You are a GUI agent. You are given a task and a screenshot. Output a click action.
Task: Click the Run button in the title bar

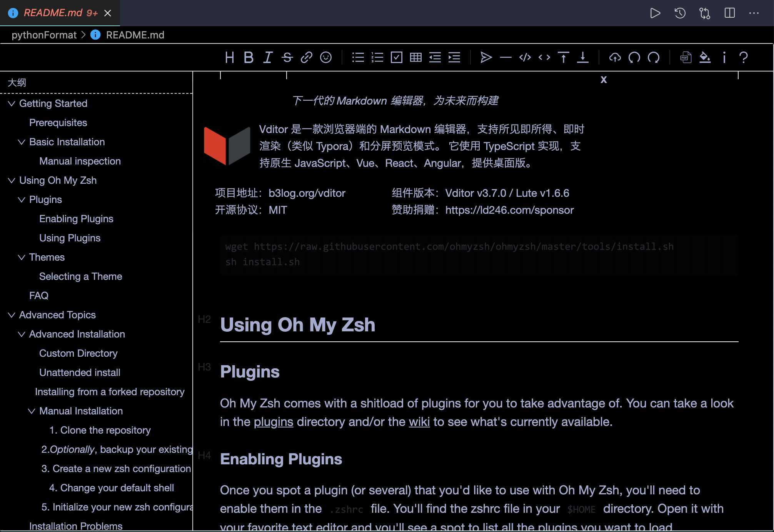click(x=655, y=13)
